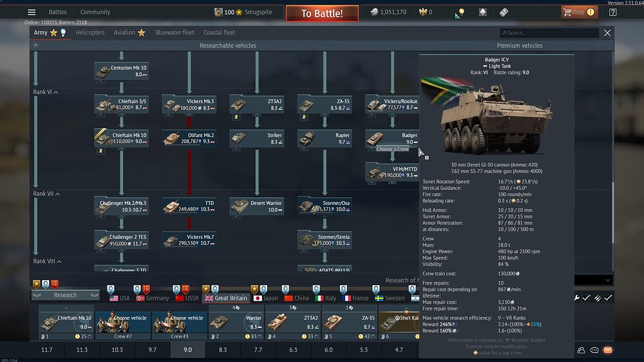
Task: Collapse the Rank VII section
Action: [x=57, y=194]
